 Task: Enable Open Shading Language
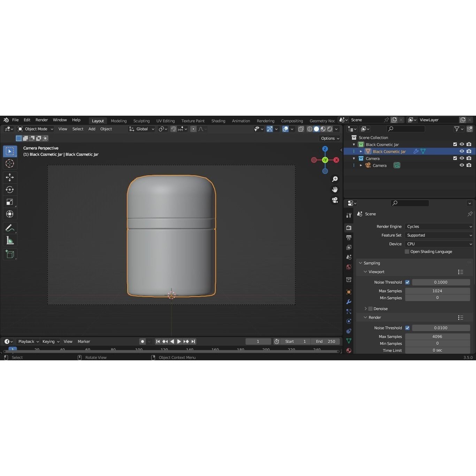[x=407, y=252]
